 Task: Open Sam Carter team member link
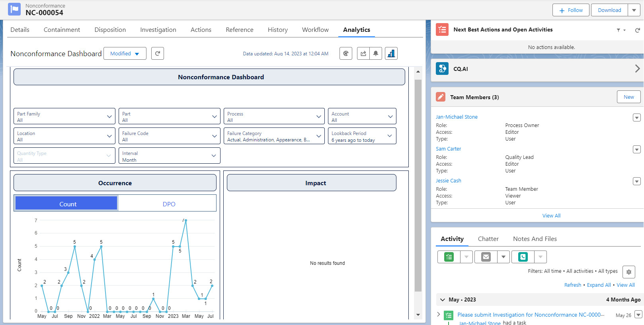(x=448, y=149)
